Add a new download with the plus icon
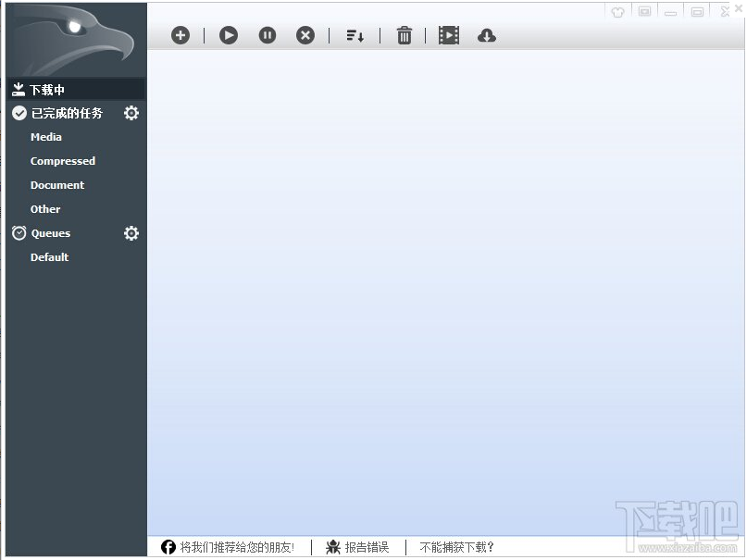This screenshot has height=560, width=747. pos(181,35)
